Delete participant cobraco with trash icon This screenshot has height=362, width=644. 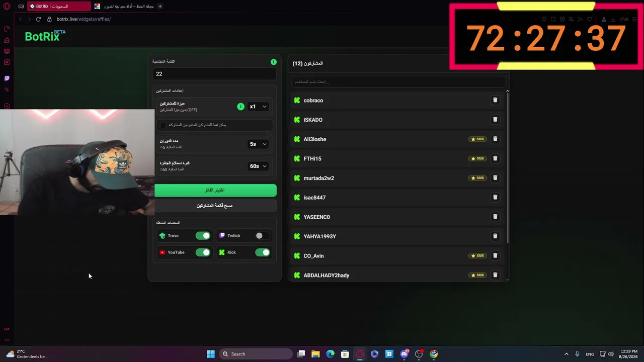(495, 100)
